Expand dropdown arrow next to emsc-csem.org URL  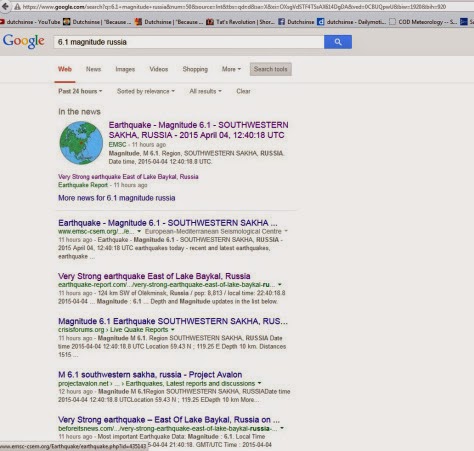(139, 231)
